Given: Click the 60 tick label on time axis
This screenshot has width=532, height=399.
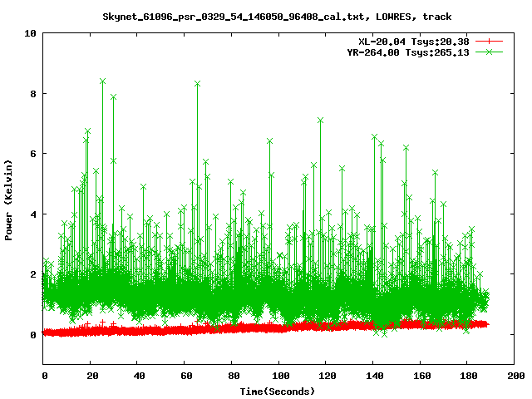Looking at the screenshot, I should point(185,376).
